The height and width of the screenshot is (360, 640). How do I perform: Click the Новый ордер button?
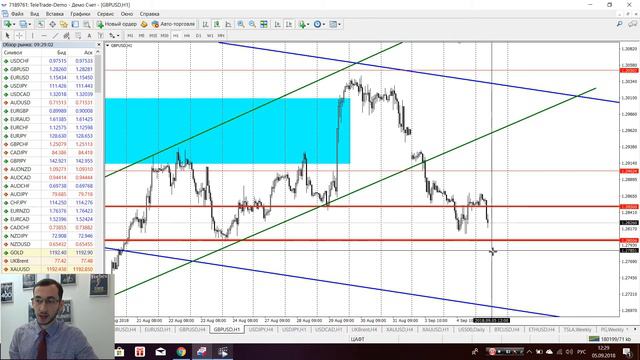pos(117,24)
